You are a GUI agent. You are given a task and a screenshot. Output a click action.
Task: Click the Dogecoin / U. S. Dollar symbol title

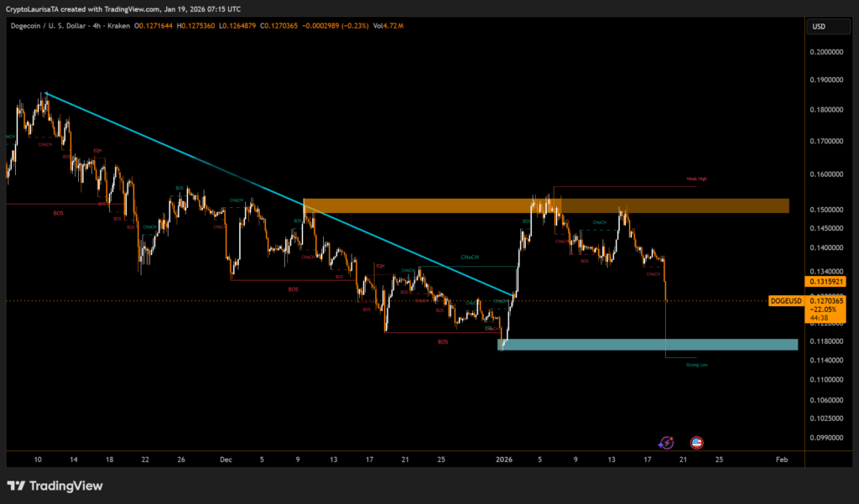[60, 27]
